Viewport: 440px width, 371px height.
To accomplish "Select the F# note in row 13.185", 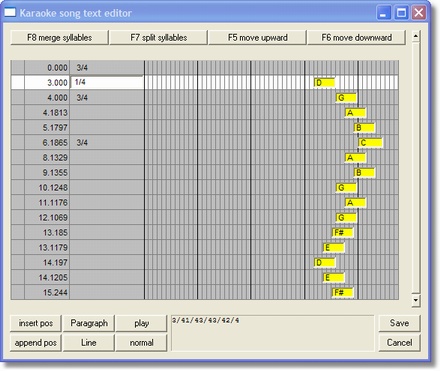I will point(343,233).
